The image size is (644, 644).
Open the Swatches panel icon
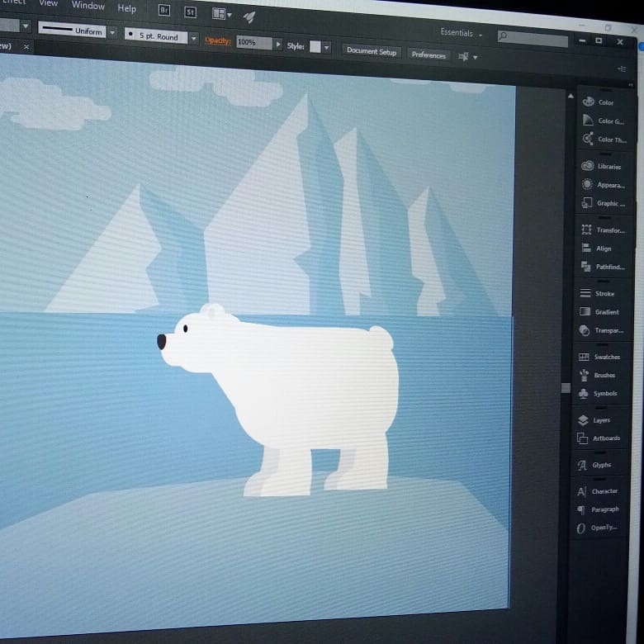(x=584, y=357)
